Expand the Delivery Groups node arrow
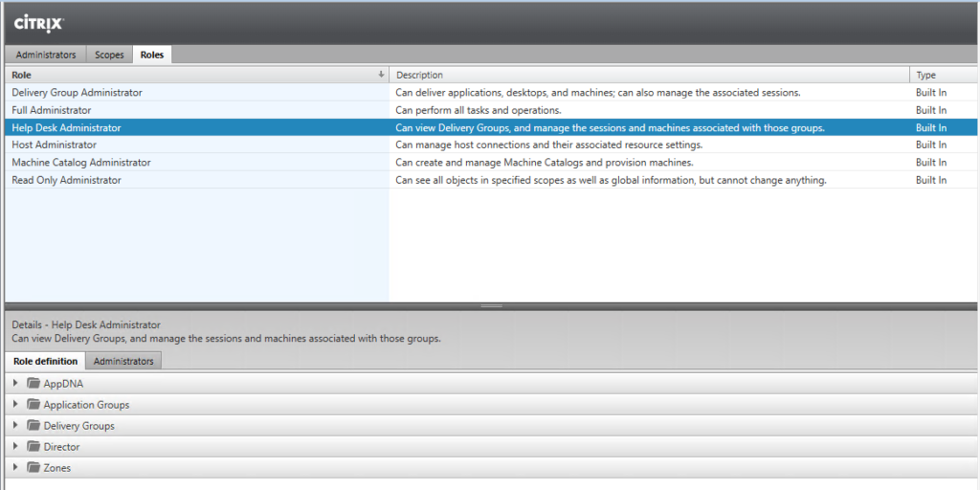The image size is (980, 490). 15,426
